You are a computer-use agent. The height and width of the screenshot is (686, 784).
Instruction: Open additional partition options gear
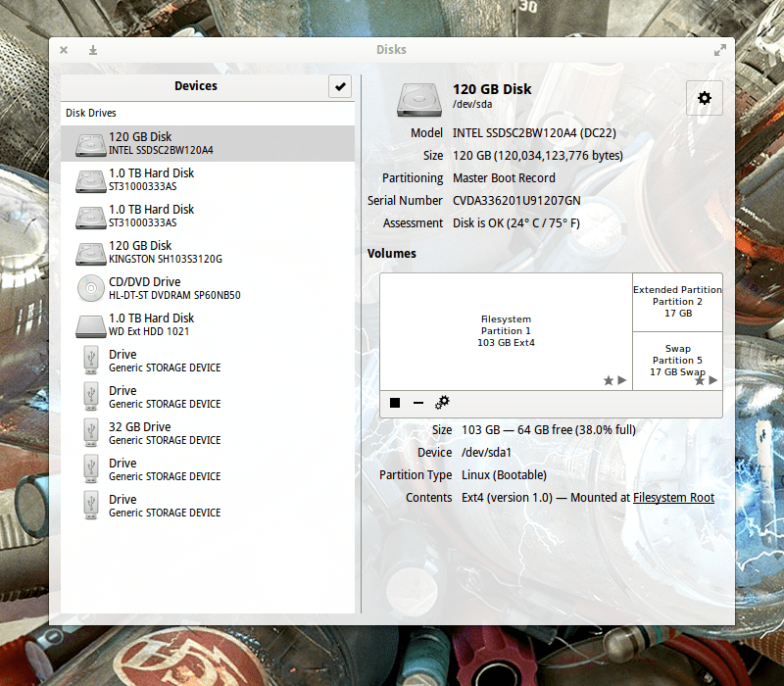click(442, 402)
